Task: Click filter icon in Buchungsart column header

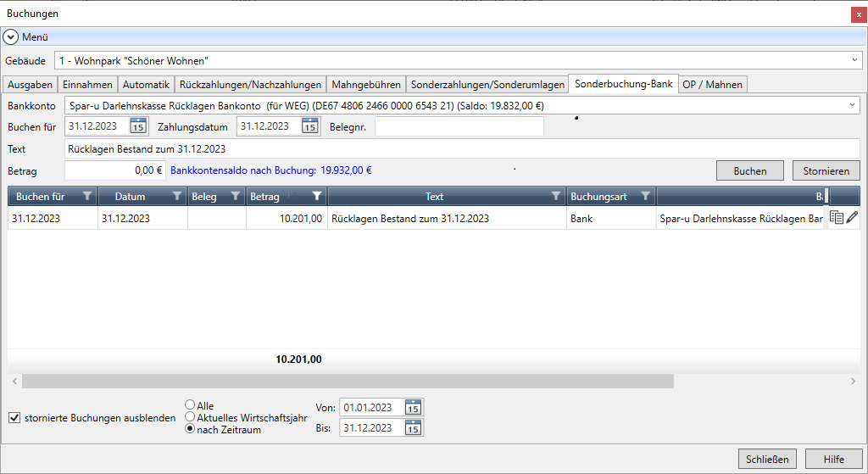Action: (645, 196)
